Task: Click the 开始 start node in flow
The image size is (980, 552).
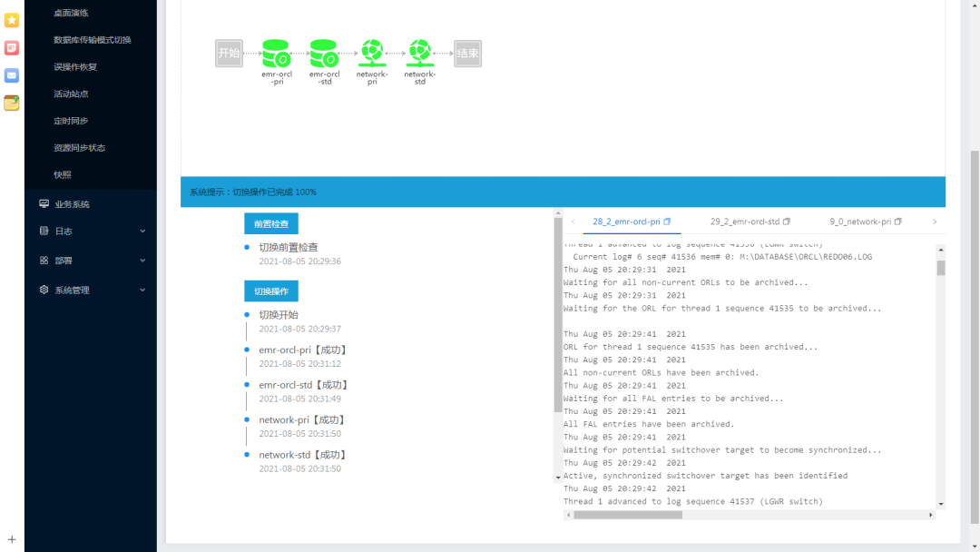Action: pos(229,54)
